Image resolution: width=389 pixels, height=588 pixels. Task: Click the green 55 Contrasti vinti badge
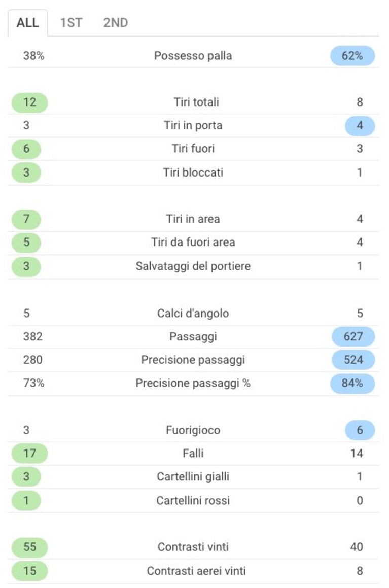pyautogui.click(x=29, y=547)
